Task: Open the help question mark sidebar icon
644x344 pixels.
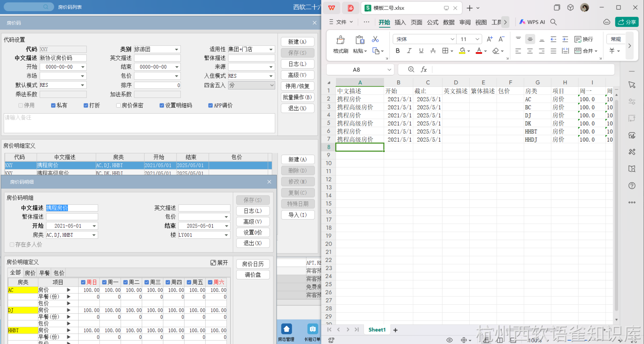Action: click(x=632, y=186)
